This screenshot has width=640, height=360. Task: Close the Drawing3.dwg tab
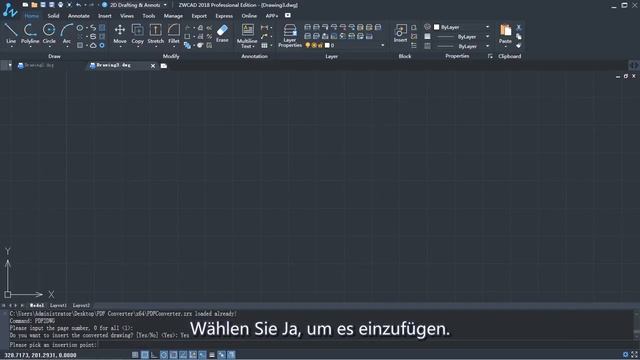pyautogui.click(x=153, y=66)
